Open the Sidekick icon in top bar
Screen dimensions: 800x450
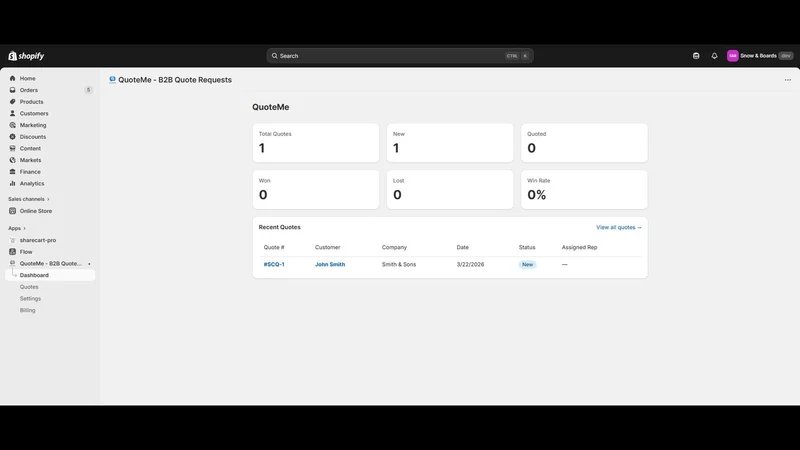(696, 56)
